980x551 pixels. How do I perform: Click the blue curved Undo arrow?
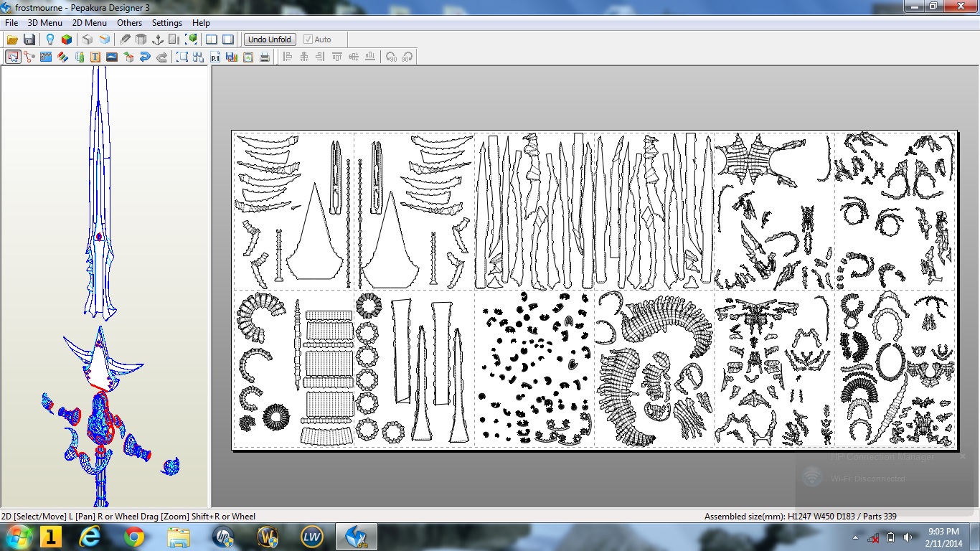(x=144, y=57)
